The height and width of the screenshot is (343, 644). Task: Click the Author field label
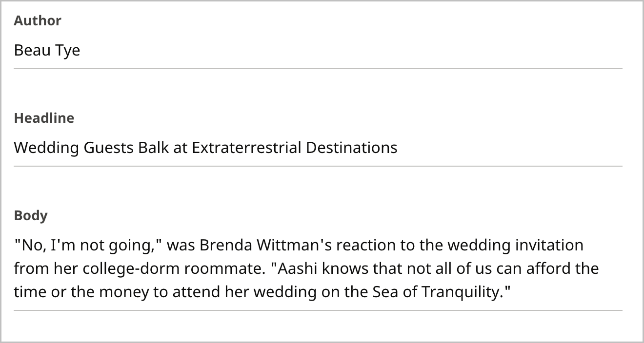38,20
